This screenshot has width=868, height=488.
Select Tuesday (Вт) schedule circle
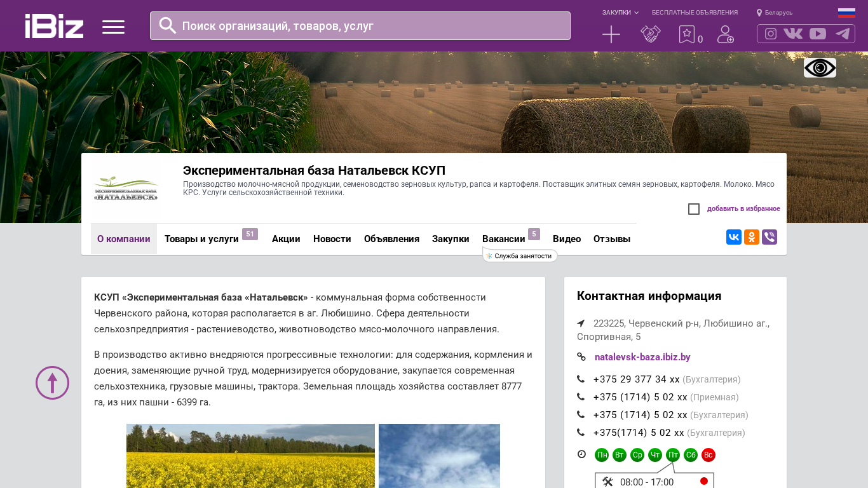(620, 455)
